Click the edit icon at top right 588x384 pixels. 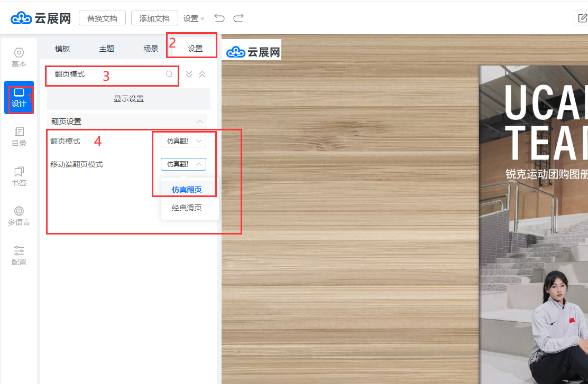tap(581, 18)
